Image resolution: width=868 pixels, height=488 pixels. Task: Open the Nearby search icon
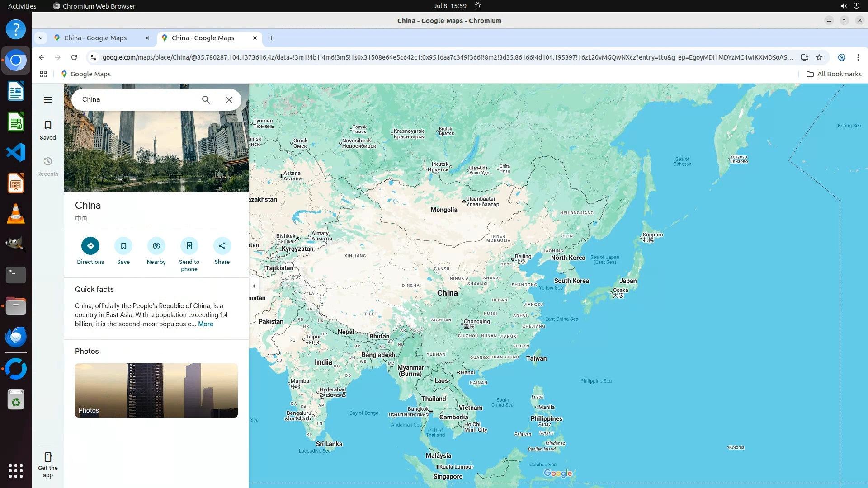coord(156,246)
